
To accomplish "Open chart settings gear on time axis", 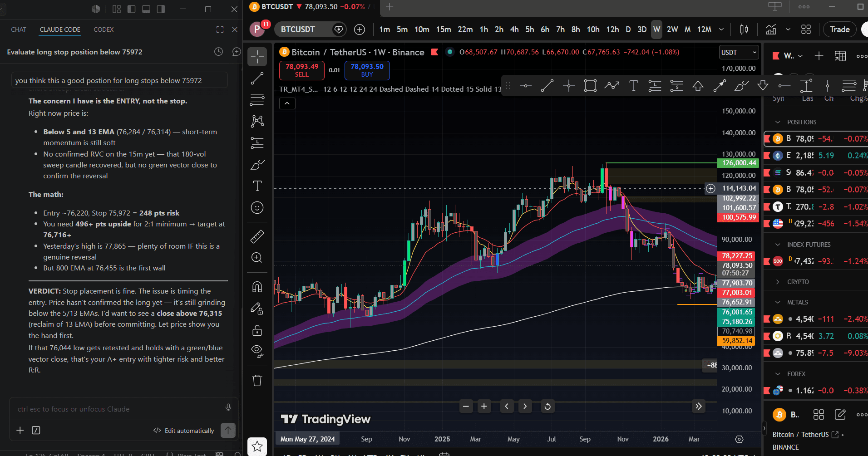I will tap(739, 439).
